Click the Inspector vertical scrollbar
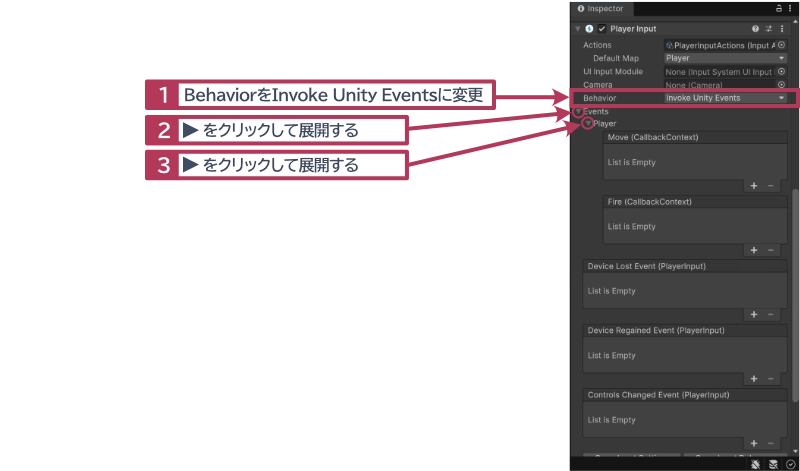 (x=795, y=300)
